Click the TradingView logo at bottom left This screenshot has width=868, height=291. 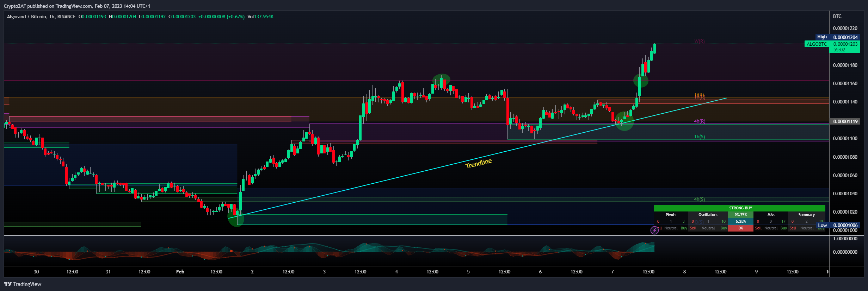23,284
